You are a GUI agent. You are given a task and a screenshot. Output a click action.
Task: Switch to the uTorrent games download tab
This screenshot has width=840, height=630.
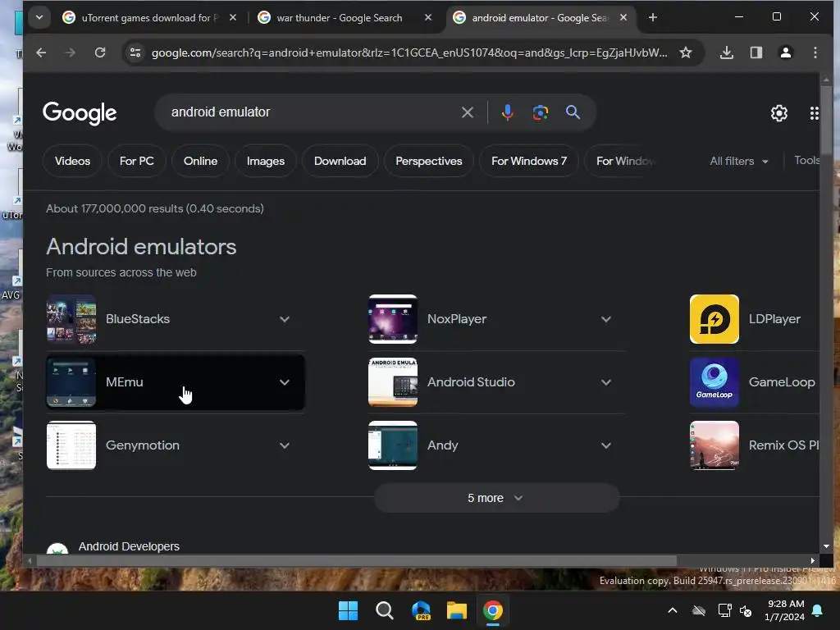tap(150, 18)
